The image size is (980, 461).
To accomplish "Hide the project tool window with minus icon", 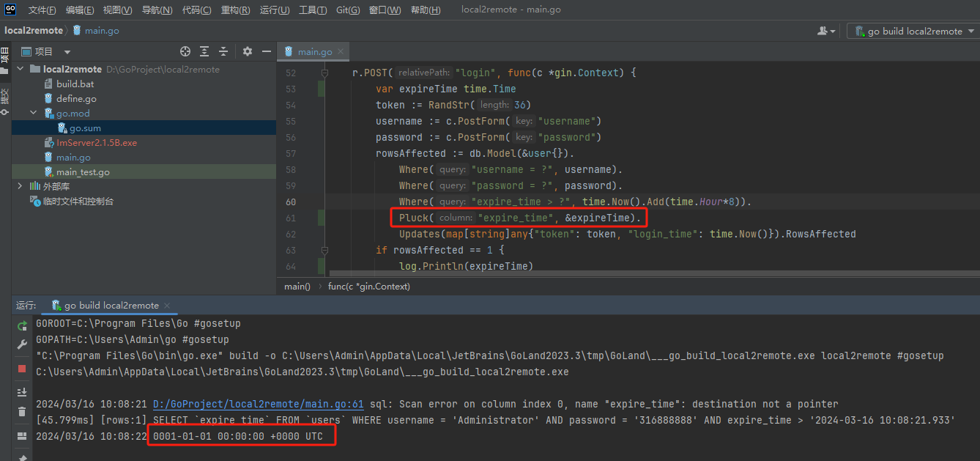I will (267, 51).
